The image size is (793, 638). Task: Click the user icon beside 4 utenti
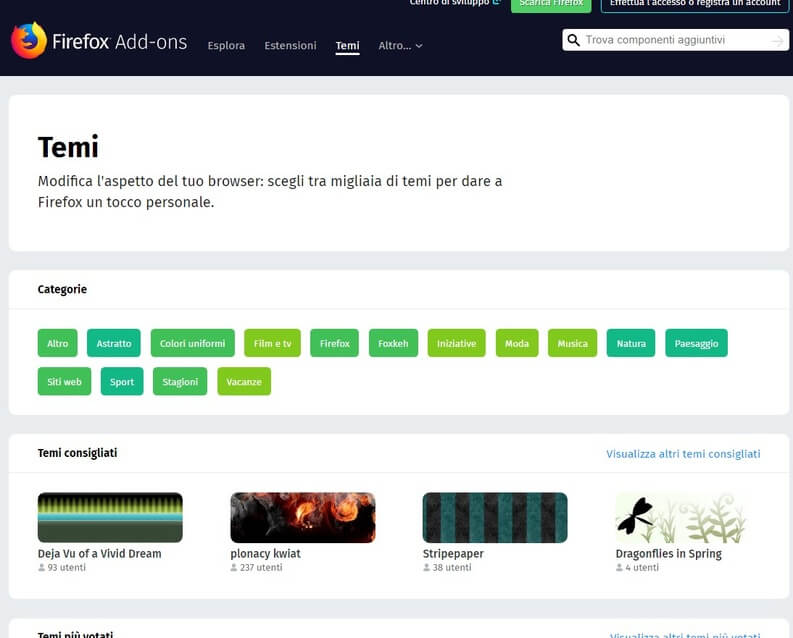pos(619,568)
